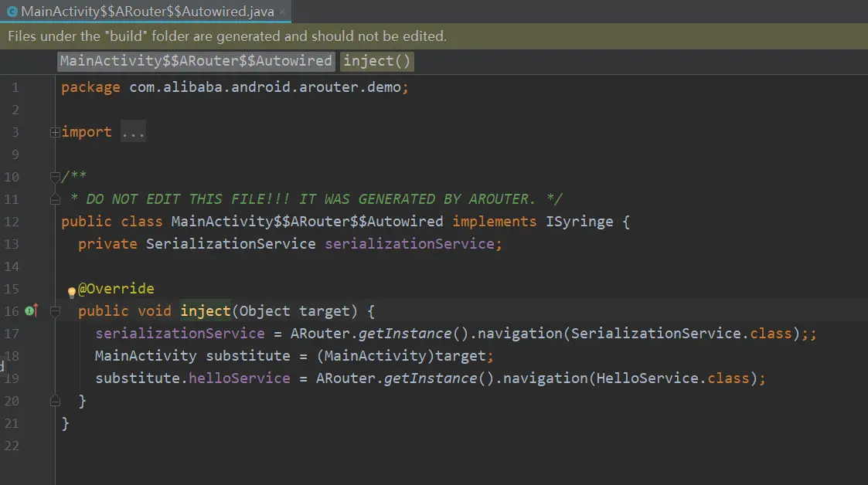Viewport: 868px width, 485px height.
Task: Click 'com.alibaba.android.arouter.demo' package name
Action: point(265,87)
